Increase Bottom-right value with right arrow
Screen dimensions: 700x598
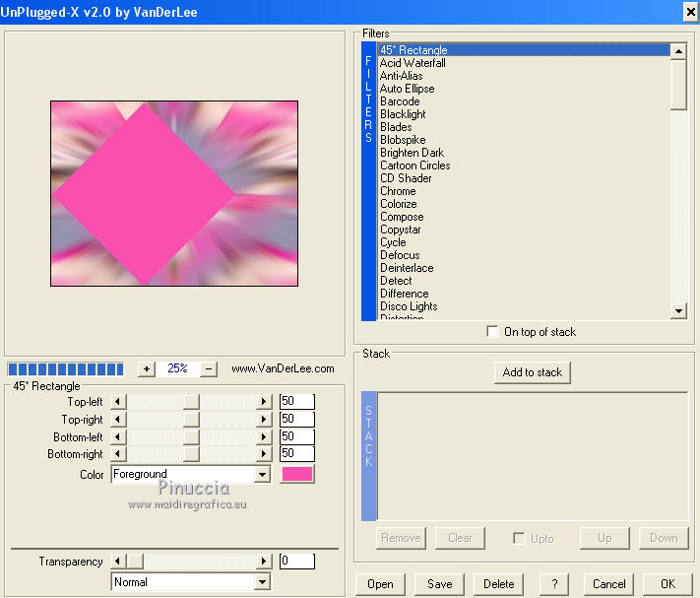pyautogui.click(x=264, y=454)
